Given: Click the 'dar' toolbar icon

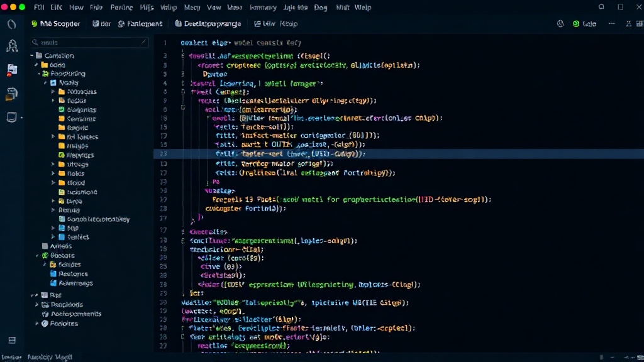Looking at the screenshot, I should coord(96,24).
